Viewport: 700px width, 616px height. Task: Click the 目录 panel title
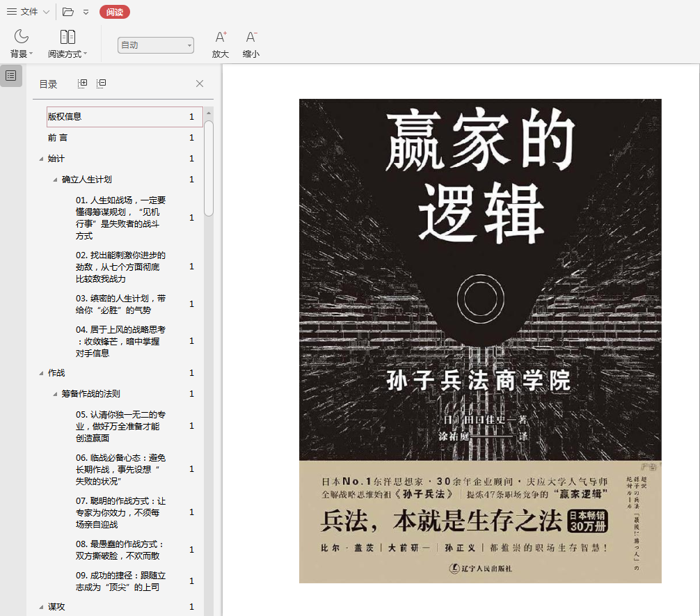click(x=48, y=84)
